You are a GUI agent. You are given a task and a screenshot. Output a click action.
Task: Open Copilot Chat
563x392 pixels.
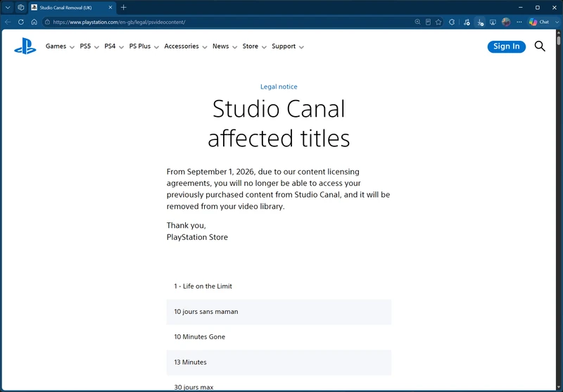539,22
